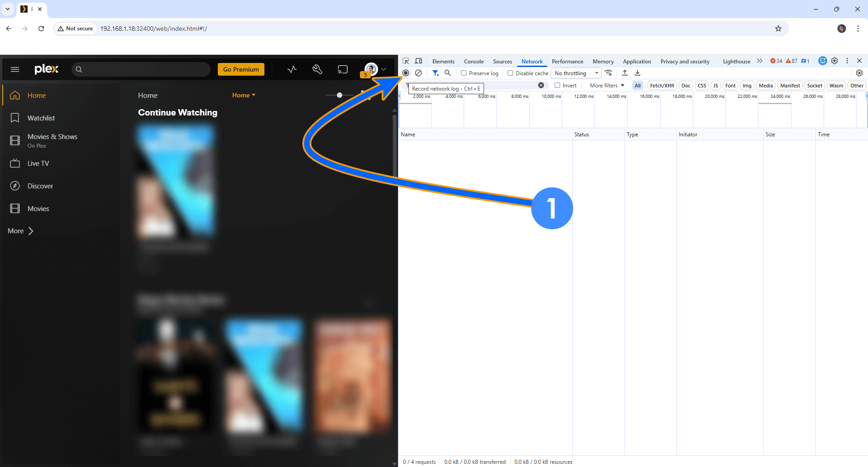Open Watchlist in Plex sidebar

[x=41, y=118]
